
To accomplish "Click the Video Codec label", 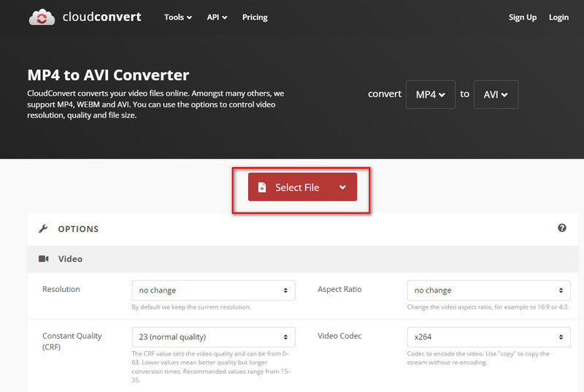I will (x=339, y=336).
